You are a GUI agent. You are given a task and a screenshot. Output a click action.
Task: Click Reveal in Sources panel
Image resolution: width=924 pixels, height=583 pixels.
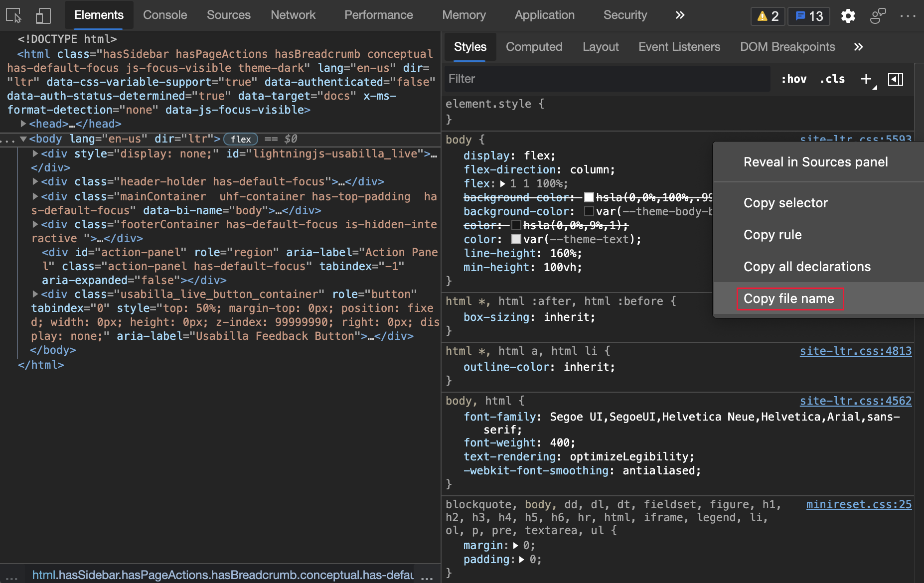pyautogui.click(x=815, y=162)
